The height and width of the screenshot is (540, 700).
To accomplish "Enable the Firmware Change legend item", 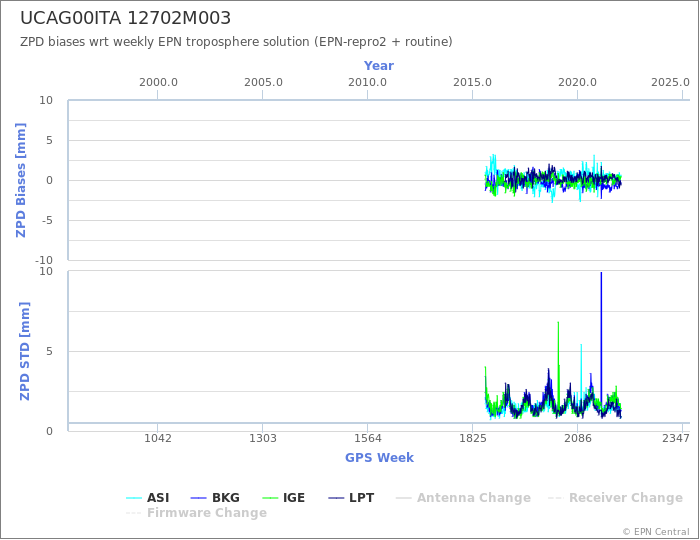I will 196,513.
